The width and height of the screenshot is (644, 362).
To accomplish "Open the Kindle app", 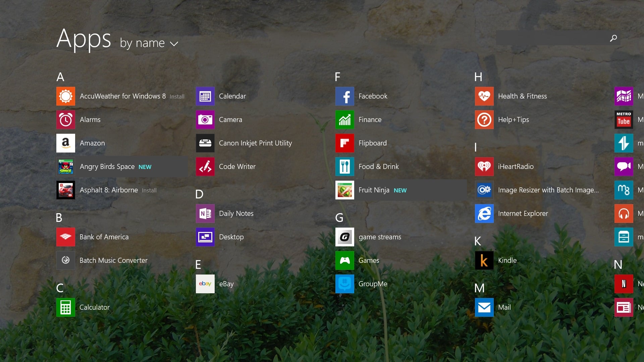I will [507, 260].
